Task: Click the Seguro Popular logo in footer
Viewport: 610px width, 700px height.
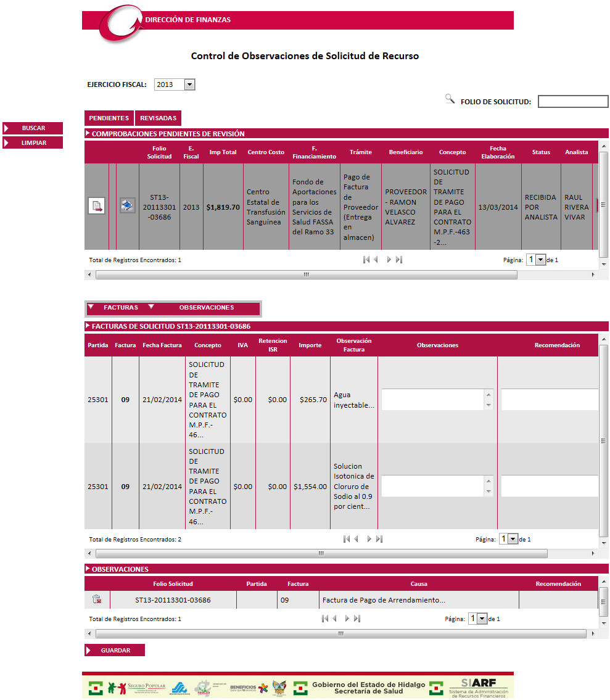Action: (136, 688)
